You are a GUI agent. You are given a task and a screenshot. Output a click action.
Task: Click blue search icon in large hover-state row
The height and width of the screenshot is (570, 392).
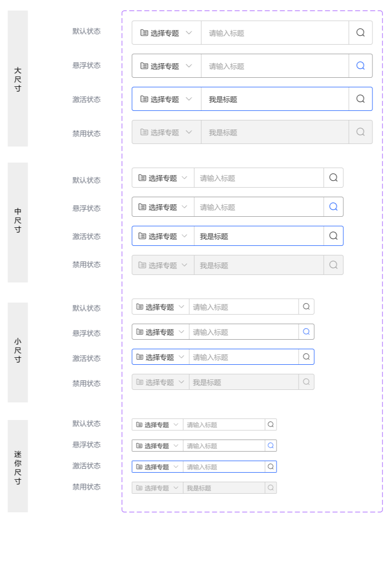coord(360,66)
